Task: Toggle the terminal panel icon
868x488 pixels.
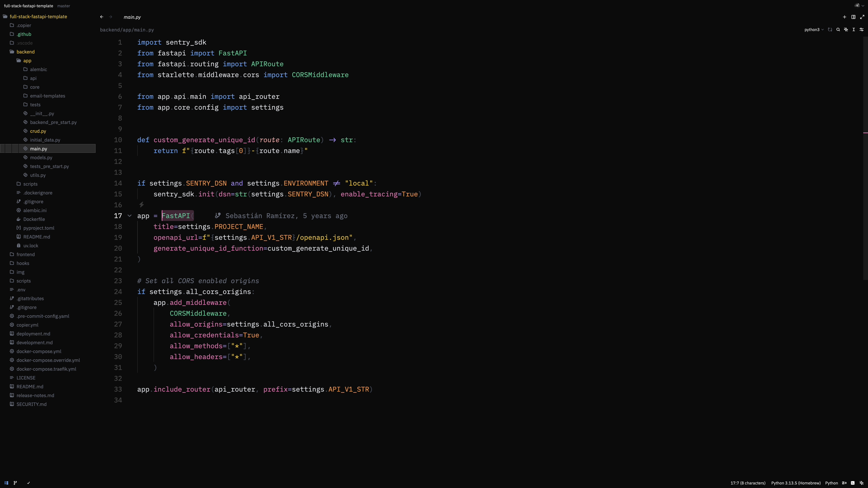Action: [853, 483]
